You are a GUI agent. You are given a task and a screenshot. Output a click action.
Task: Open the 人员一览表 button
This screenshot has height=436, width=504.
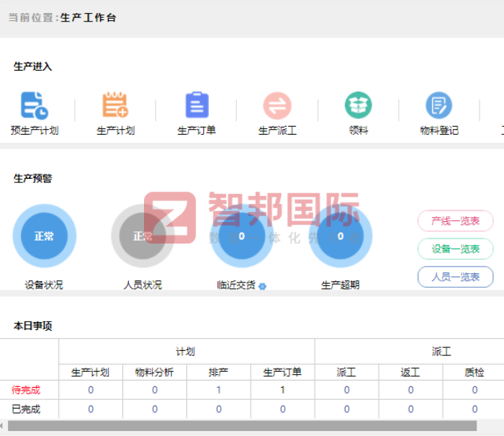(455, 277)
